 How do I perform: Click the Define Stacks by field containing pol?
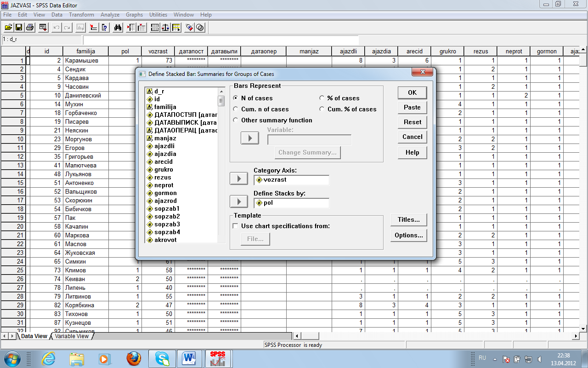click(291, 203)
